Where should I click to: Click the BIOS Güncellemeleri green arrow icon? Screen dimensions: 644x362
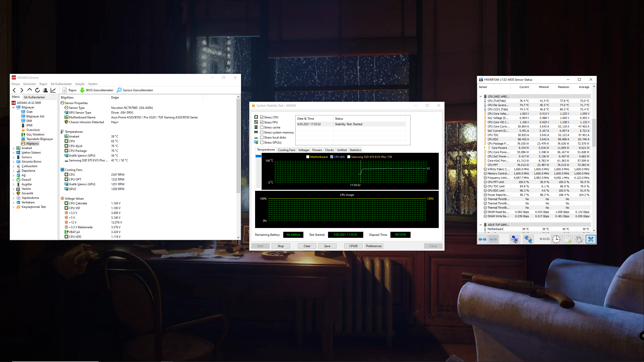pos(82,90)
